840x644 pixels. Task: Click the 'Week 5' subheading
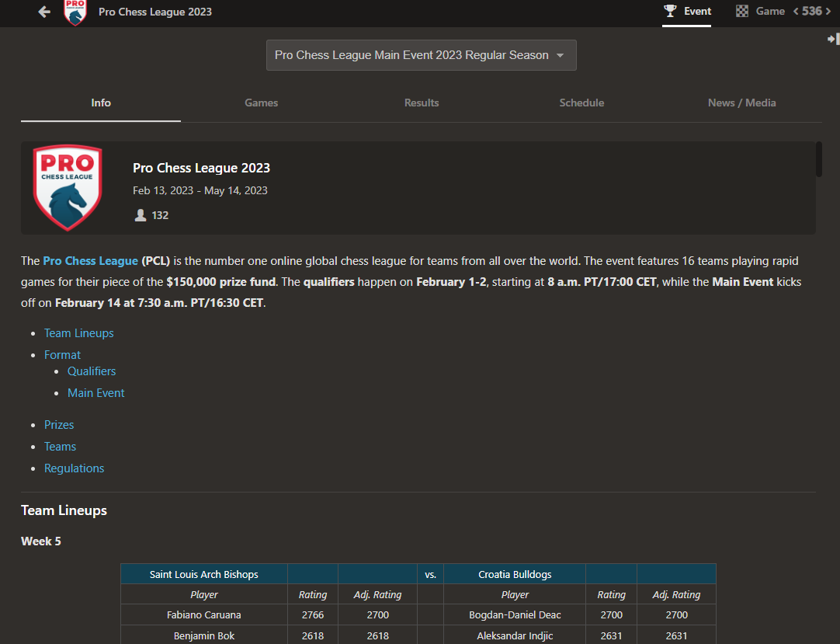pyautogui.click(x=40, y=541)
